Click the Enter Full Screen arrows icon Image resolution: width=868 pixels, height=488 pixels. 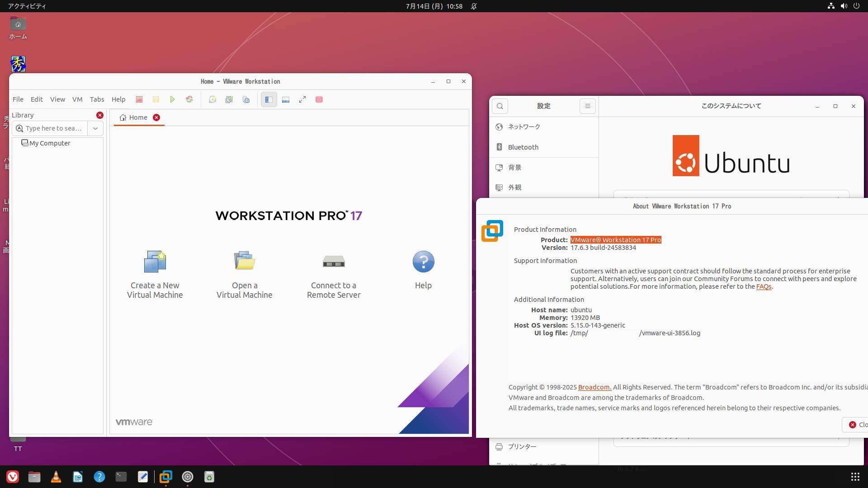pyautogui.click(x=302, y=99)
